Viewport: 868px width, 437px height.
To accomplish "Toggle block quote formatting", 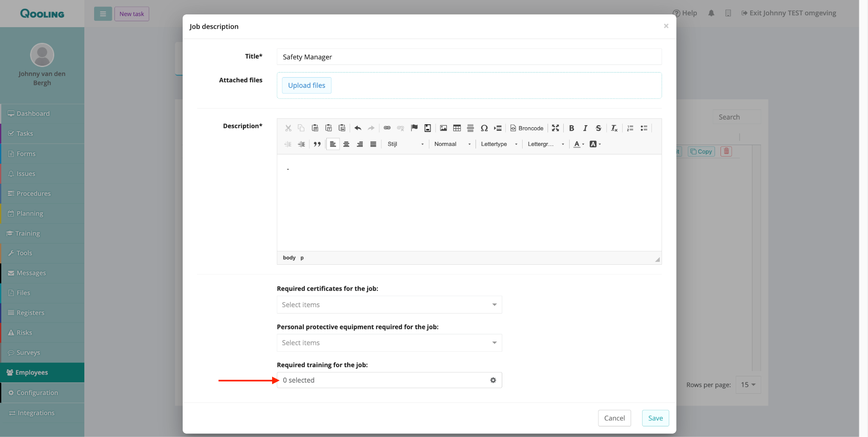I will pos(317,144).
